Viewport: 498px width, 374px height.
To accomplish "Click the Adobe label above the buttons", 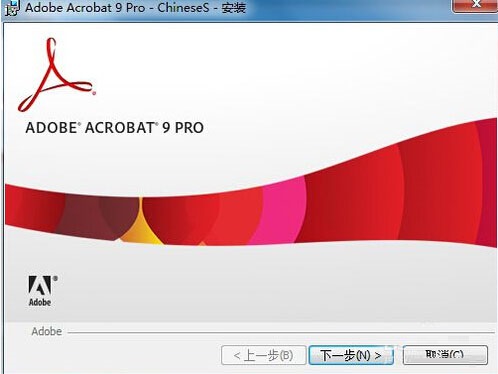I will click(47, 331).
